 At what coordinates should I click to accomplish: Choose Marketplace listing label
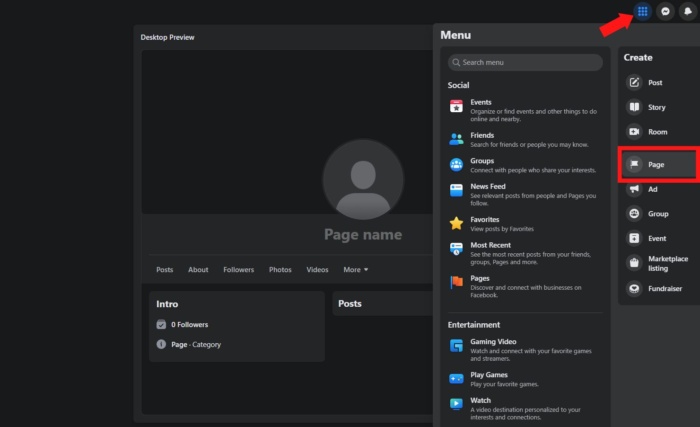[668, 264]
